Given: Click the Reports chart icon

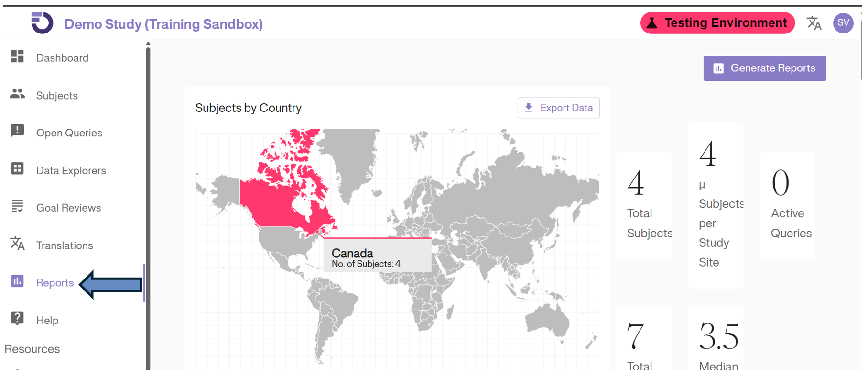Looking at the screenshot, I should pos(17,281).
